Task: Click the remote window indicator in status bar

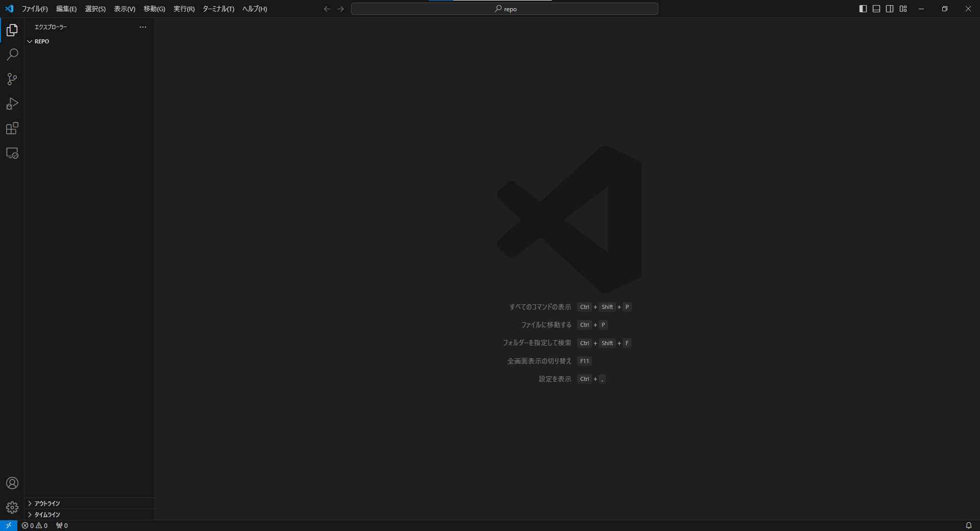Action: coord(9,525)
